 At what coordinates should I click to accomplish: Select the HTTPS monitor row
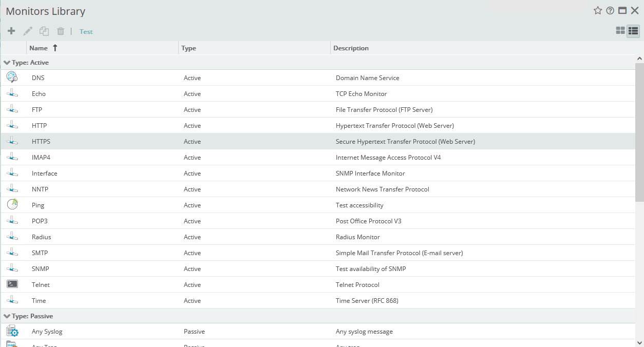(205, 141)
